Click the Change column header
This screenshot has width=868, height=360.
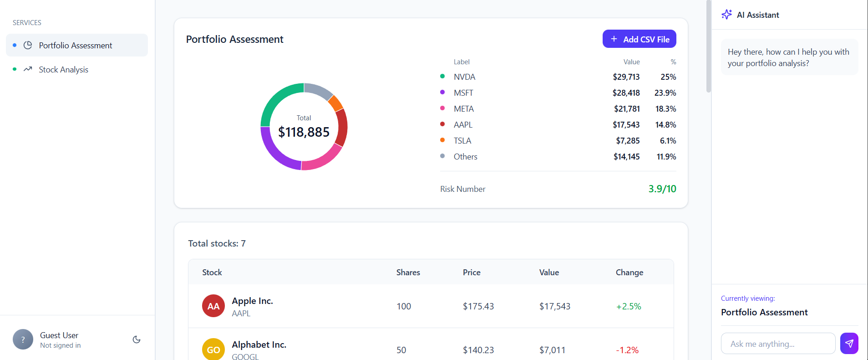tap(629, 272)
